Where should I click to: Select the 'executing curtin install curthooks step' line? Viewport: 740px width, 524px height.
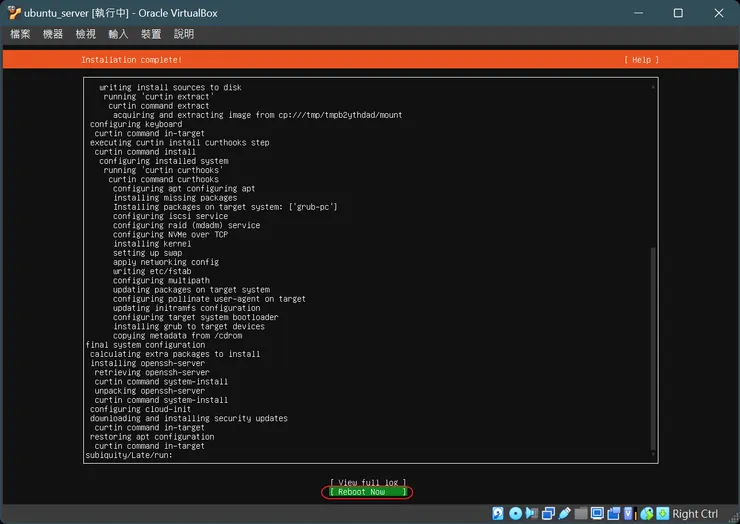(179, 143)
